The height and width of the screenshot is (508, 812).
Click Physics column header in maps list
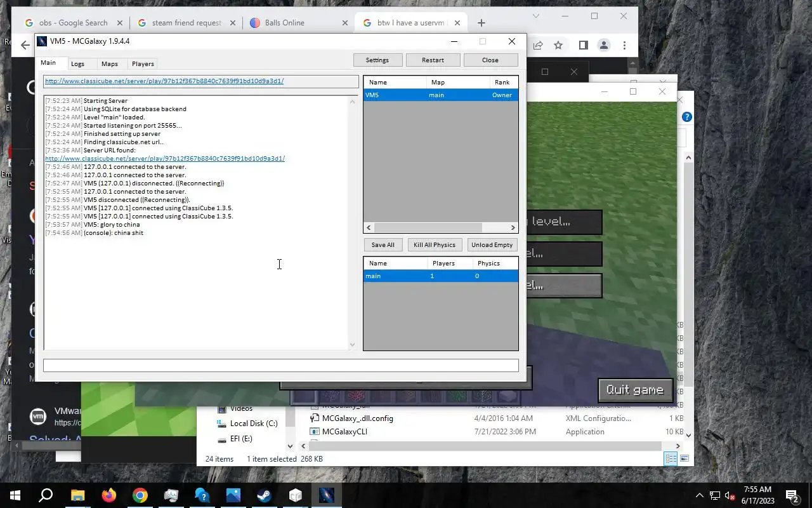(495, 263)
